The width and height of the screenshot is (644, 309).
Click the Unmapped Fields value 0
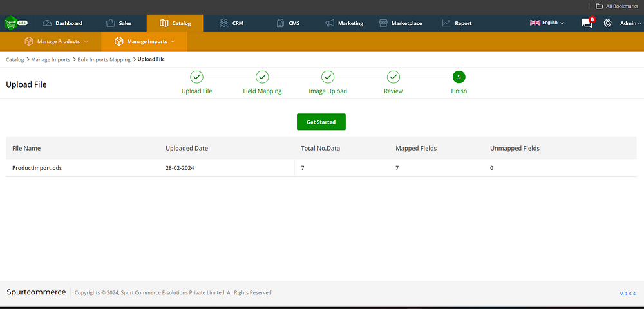point(491,168)
